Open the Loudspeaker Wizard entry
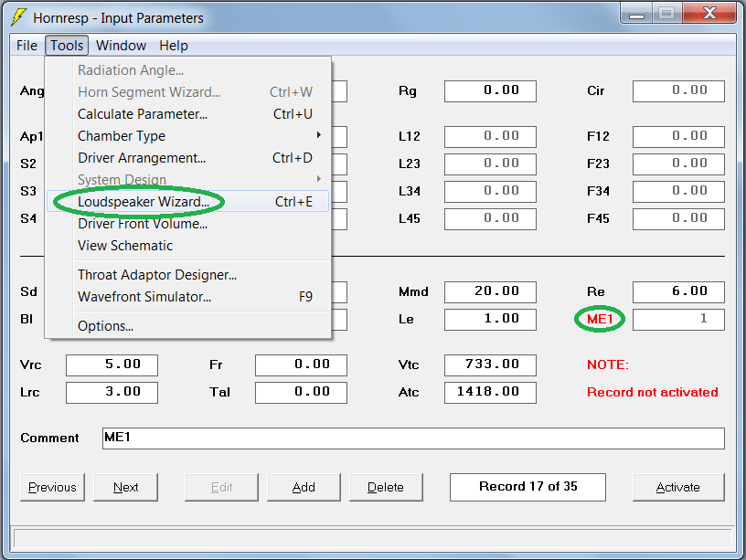Screen dimensions: 746x560 (188, 202)
